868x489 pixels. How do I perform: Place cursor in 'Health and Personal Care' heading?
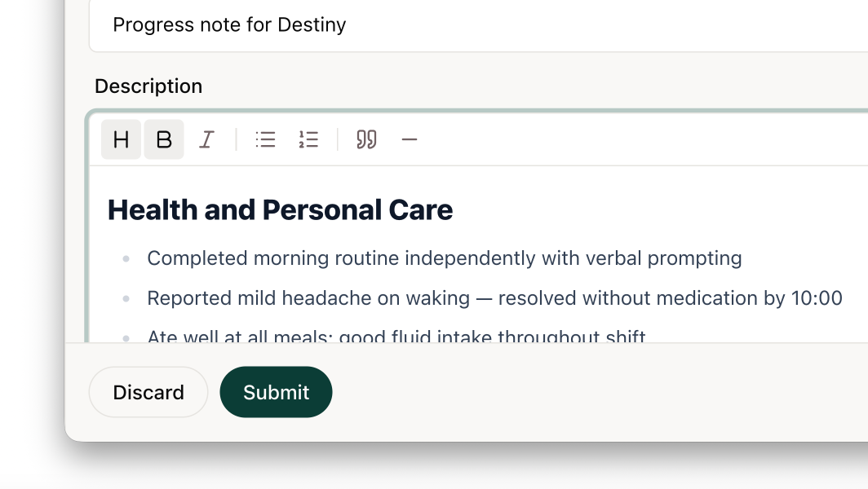(280, 210)
